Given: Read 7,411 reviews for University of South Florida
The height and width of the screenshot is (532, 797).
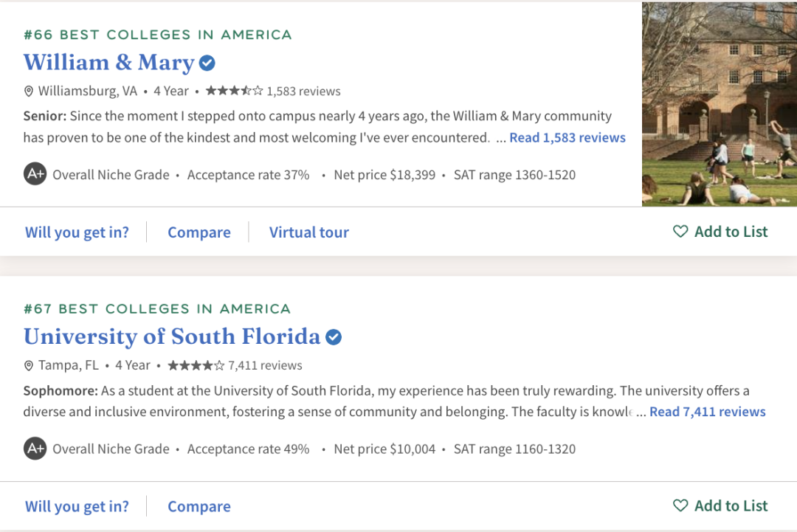Looking at the screenshot, I should coord(707,412).
